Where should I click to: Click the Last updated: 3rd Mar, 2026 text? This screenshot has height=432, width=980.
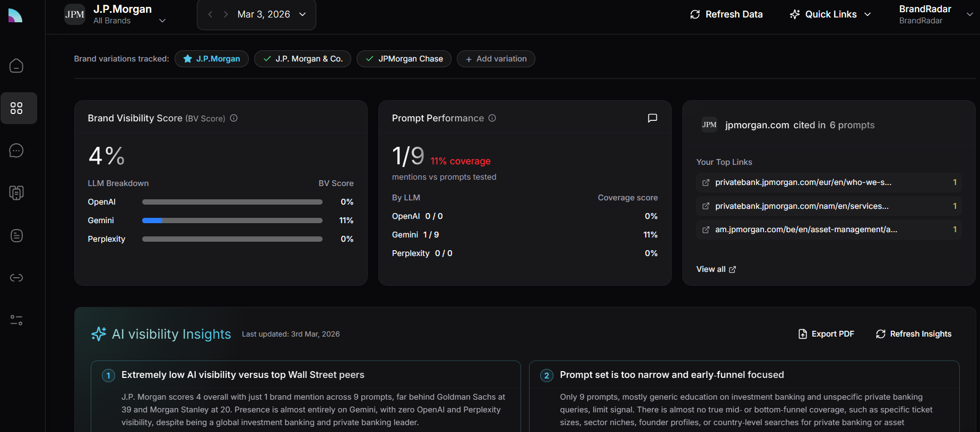click(291, 334)
